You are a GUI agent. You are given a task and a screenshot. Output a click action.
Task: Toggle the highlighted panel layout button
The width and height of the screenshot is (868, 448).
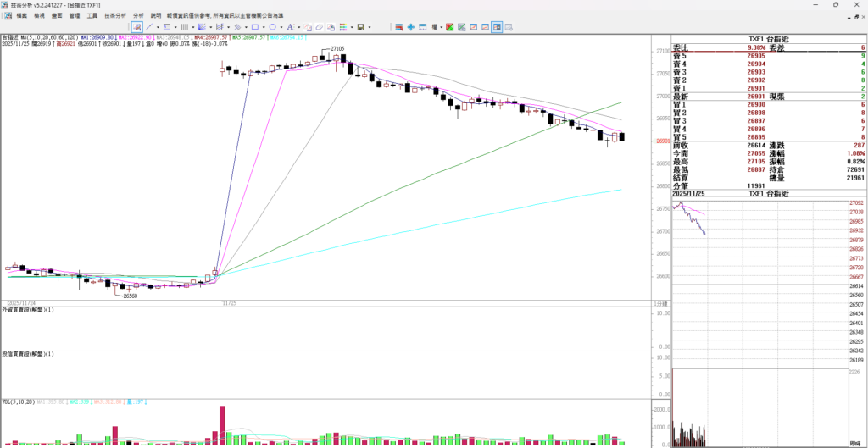coord(497,27)
